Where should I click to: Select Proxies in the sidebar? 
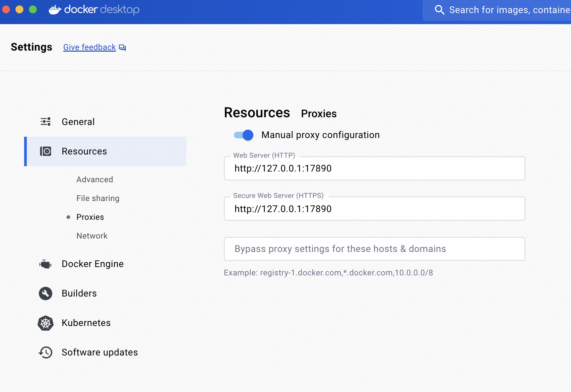click(x=90, y=217)
